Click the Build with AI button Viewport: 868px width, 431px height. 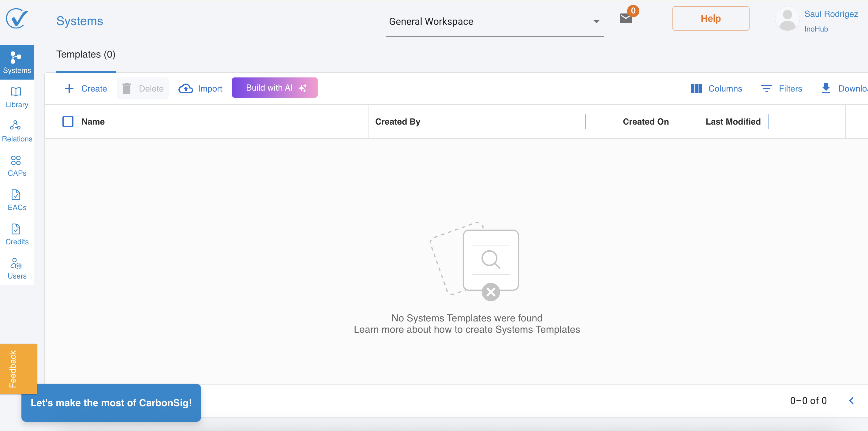pos(275,88)
